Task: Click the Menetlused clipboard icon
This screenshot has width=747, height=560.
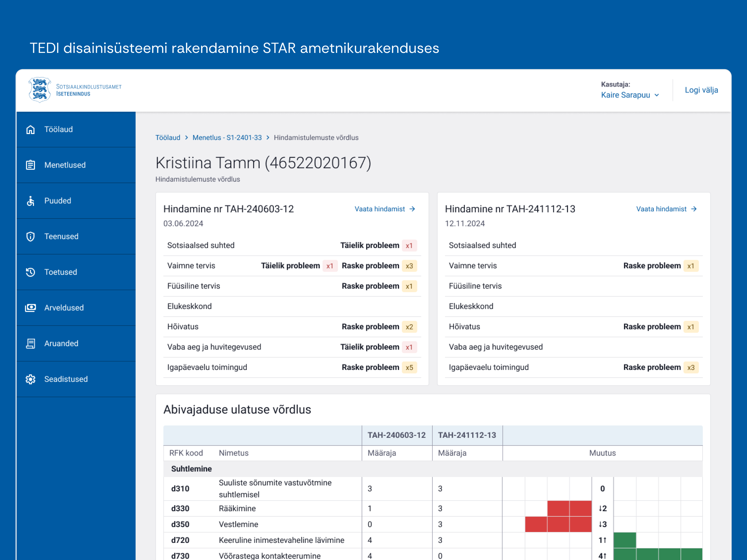Action: coord(30,165)
